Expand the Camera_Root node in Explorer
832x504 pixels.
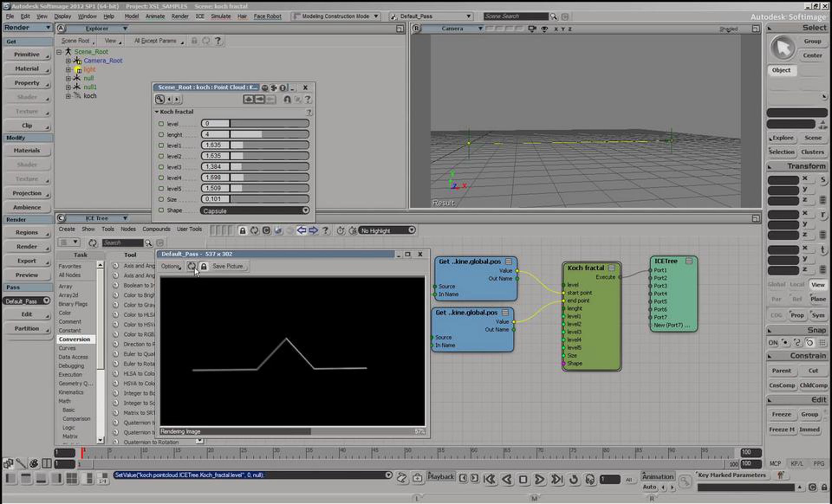point(68,61)
